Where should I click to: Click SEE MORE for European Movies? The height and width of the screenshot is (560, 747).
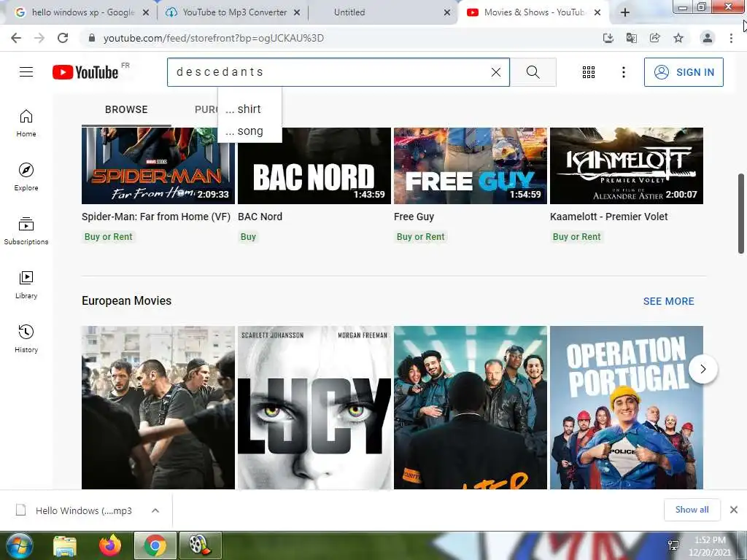pos(668,301)
